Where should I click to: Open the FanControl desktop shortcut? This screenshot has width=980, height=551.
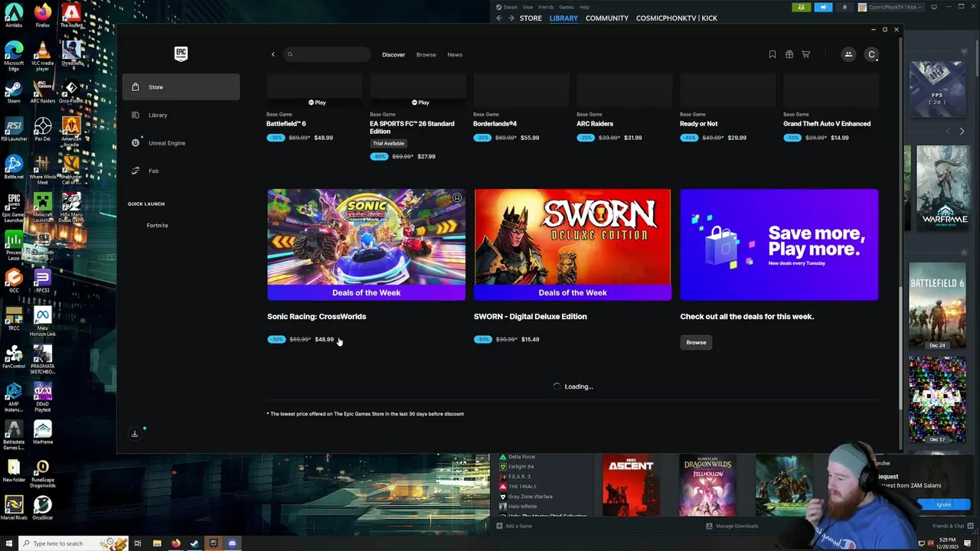pos(14,357)
